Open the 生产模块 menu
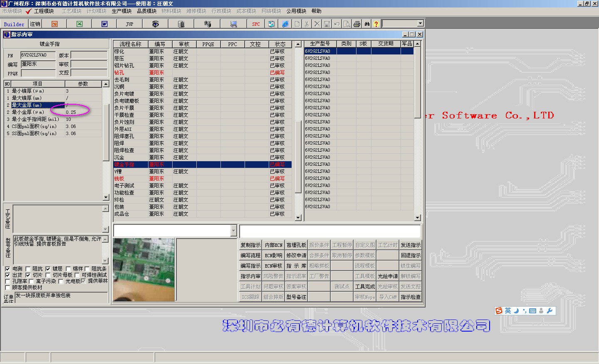This screenshot has height=364, width=599. point(121,11)
